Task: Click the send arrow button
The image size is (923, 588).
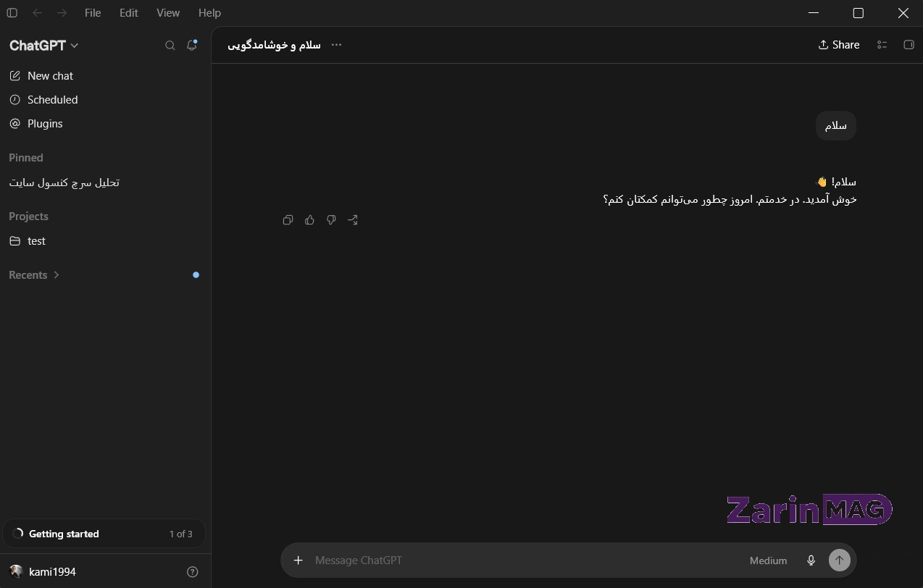Action: pos(839,560)
